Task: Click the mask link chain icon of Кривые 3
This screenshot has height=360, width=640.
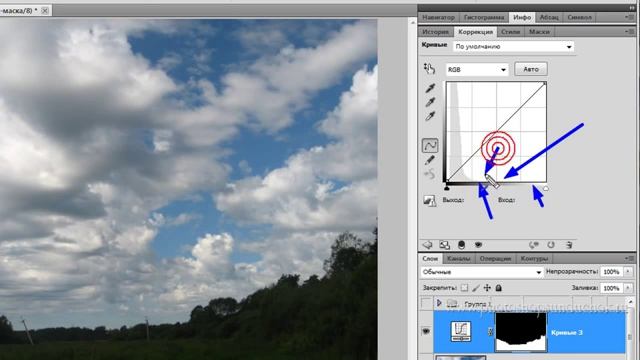Action: click(x=490, y=332)
